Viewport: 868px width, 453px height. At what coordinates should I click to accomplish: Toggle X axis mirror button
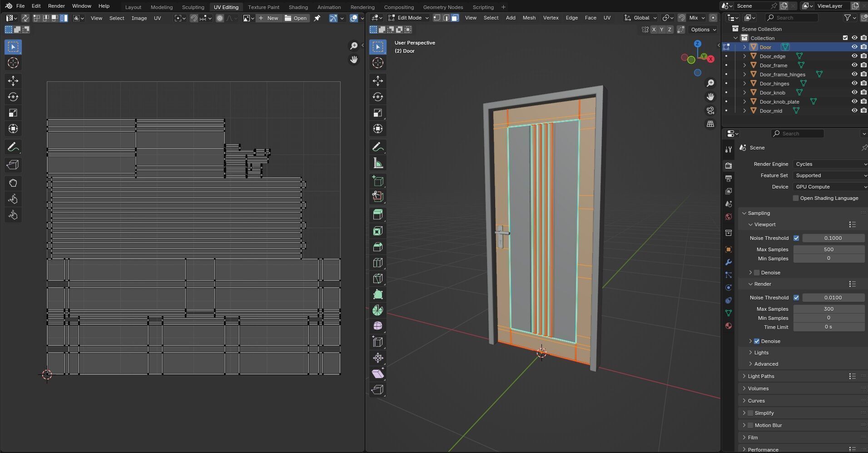coord(654,30)
